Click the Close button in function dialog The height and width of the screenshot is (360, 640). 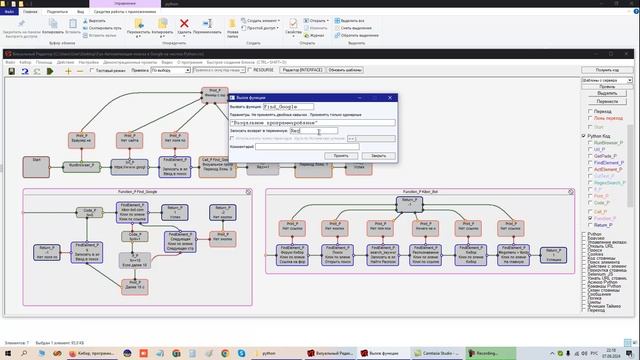tap(378, 156)
